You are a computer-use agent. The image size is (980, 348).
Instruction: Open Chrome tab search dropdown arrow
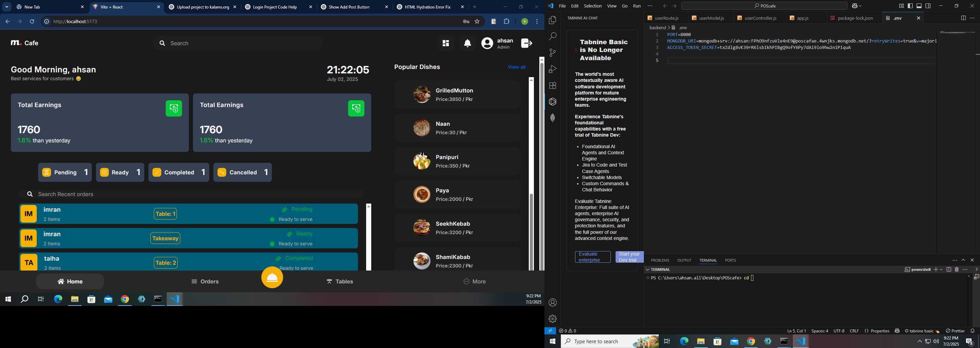tap(7, 7)
